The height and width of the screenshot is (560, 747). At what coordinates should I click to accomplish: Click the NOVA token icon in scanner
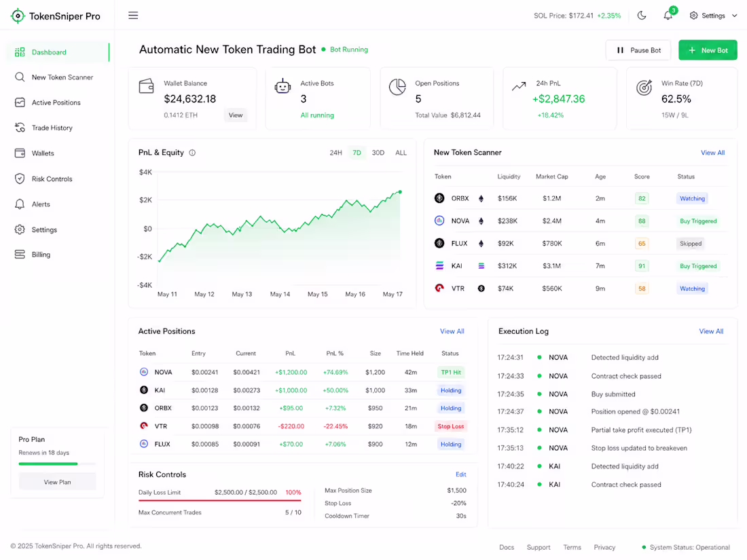coord(439,221)
